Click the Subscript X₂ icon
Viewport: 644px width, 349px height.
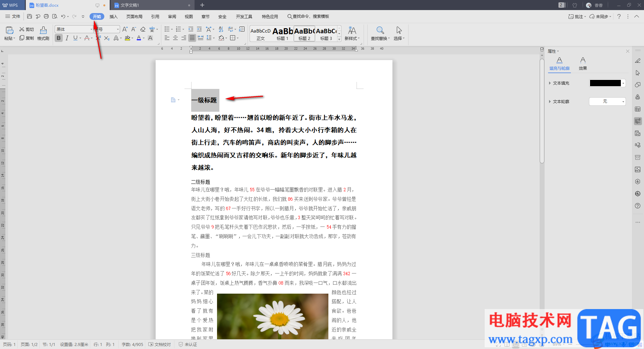[107, 38]
